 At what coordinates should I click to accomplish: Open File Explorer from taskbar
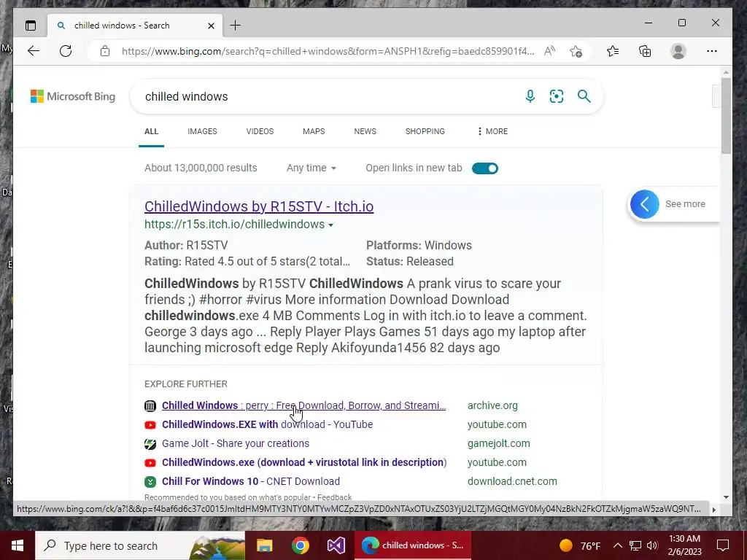[264, 545]
